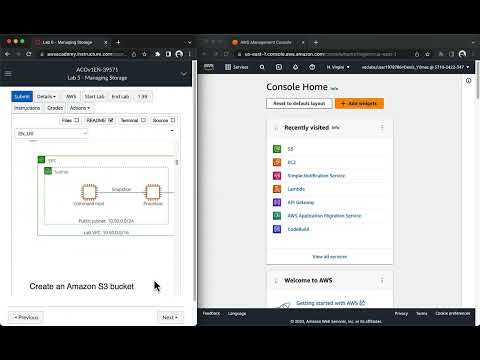Open new tab in AWS console browser
The width and height of the screenshot is (480, 360).
316,42
